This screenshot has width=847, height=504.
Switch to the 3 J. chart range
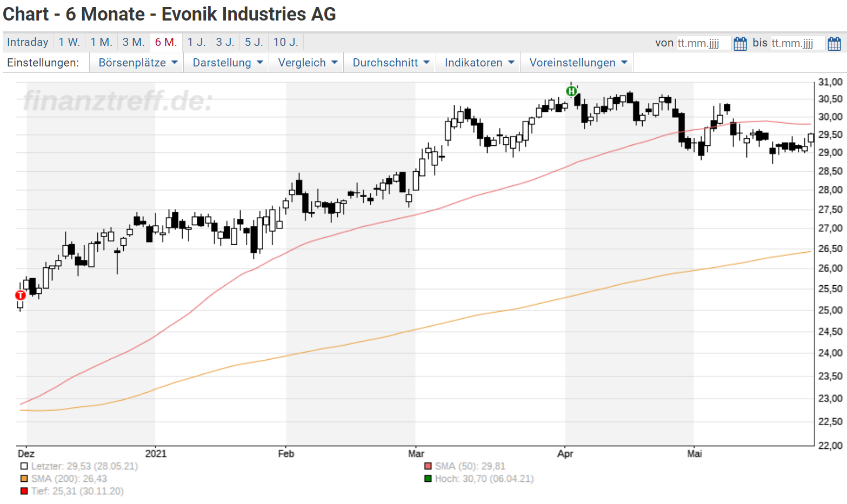point(225,42)
